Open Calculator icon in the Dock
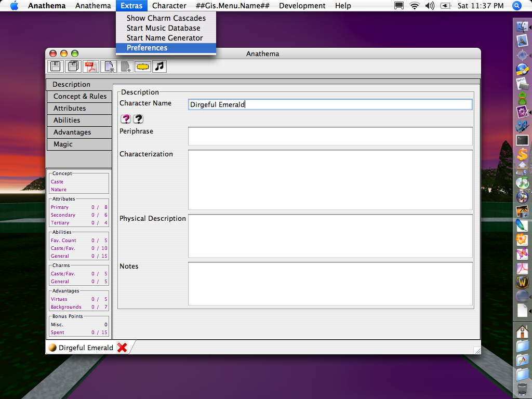Viewport: 532px width, 399px height. point(523,84)
